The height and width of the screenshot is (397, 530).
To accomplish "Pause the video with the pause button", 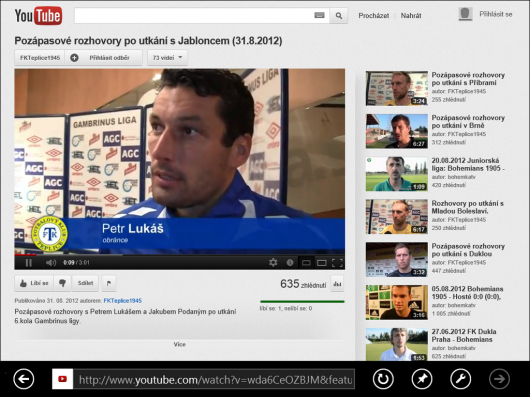I will pos(29,263).
